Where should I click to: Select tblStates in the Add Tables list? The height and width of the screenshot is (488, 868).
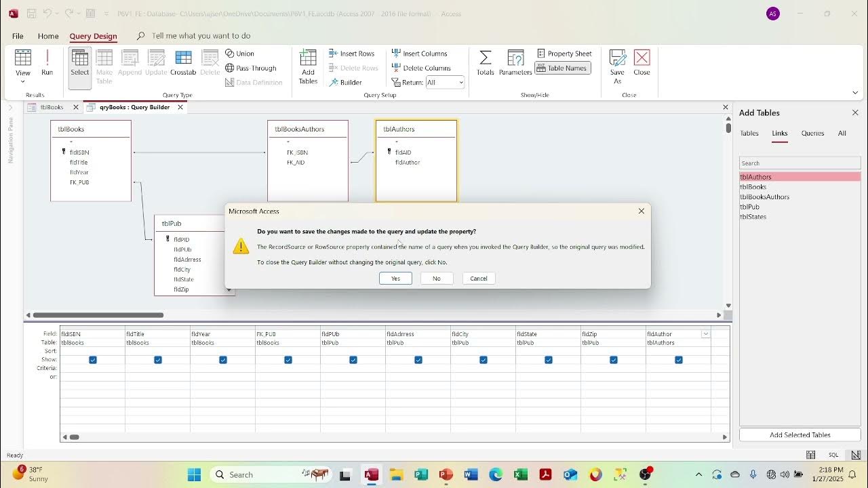point(800,217)
